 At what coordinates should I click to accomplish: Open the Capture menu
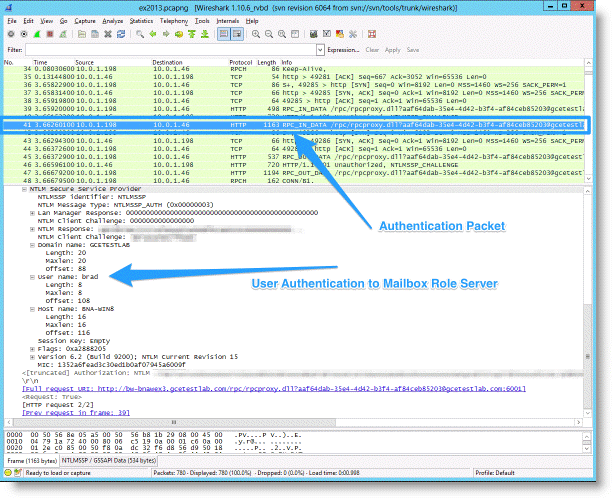(x=85, y=21)
